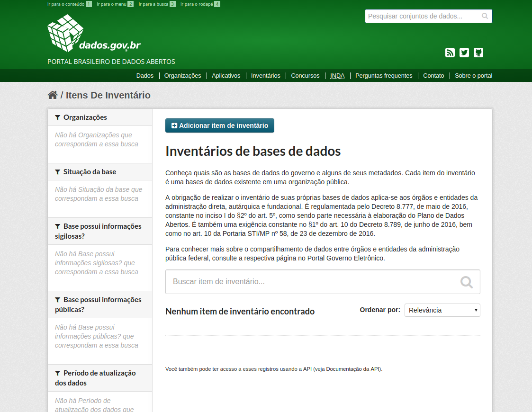Follow the Ir para o rodapé link
532x412 pixels.
pyautogui.click(x=200, y=4)
